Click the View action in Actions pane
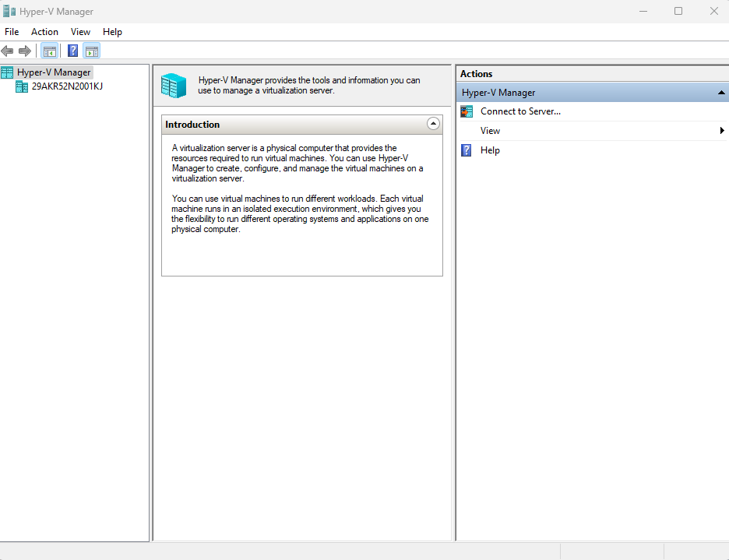 (x=490, y=131)
